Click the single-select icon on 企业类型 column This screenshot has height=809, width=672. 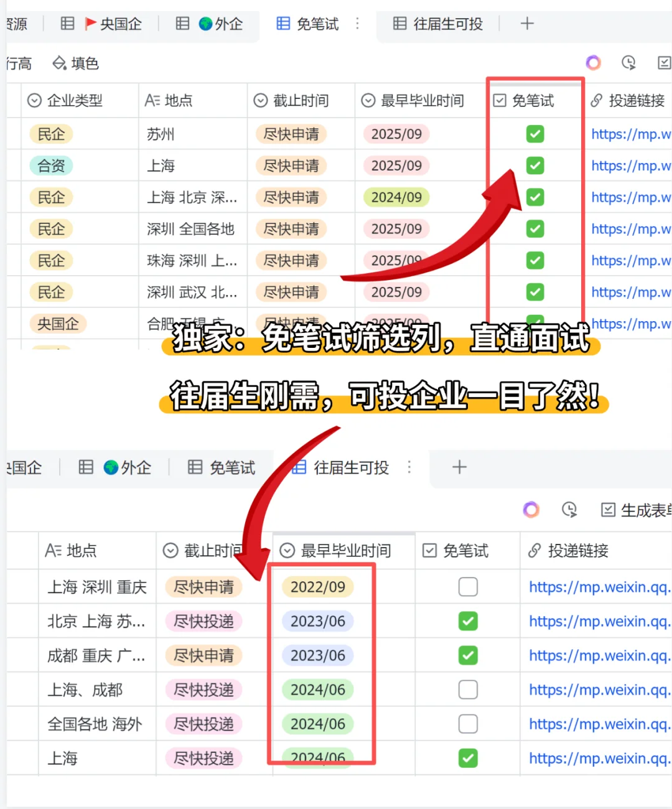(34, 100)
